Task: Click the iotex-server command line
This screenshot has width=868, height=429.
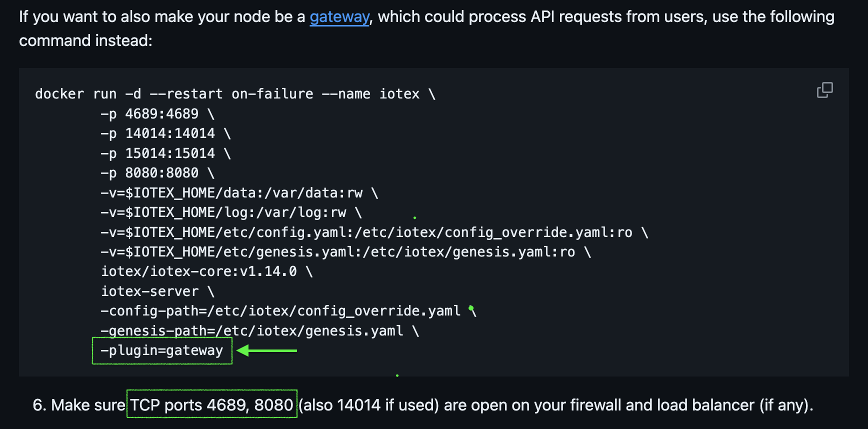Action: tap(157, 291)
